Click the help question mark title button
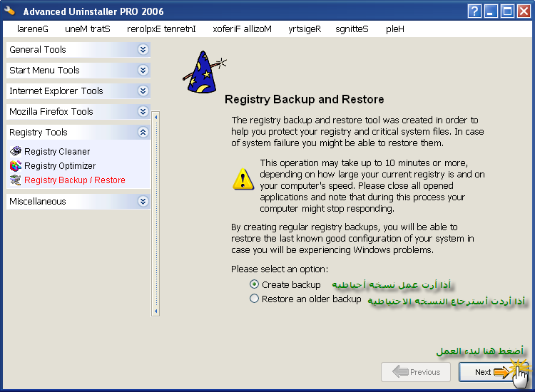535x392 pixels. point(474,11)
